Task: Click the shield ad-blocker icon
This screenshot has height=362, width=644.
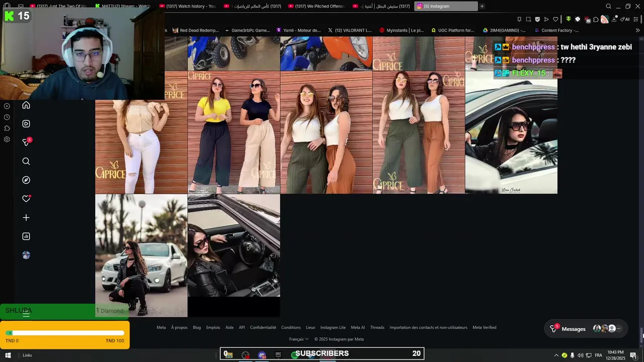Action: (x=537, y=19)
